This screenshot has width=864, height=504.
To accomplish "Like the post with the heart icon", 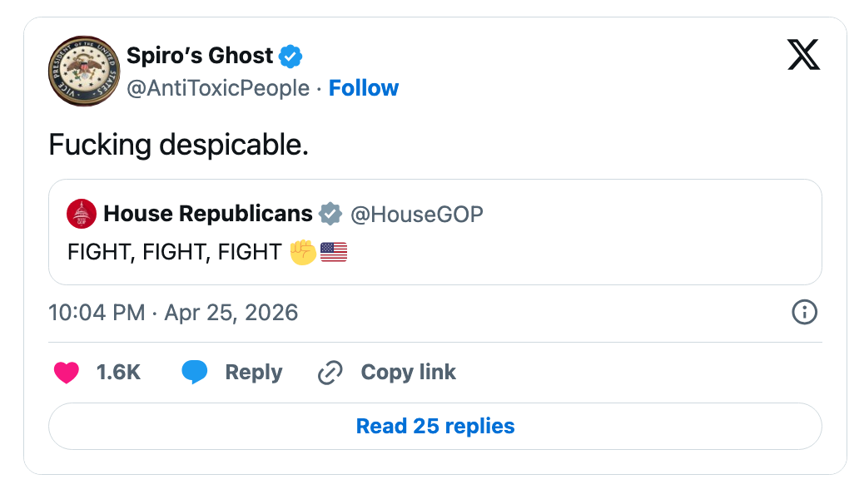I will pyautogui.click(x=67, y=373).
